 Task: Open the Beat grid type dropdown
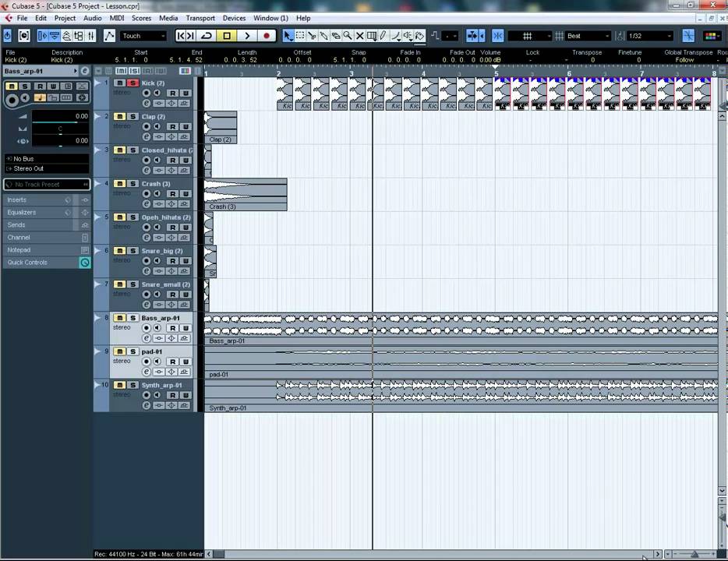pos(588,36)
